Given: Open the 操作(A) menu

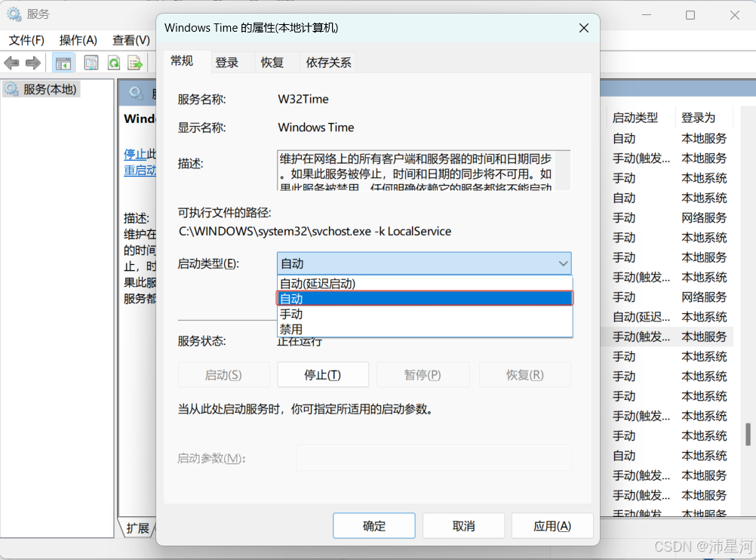Looking at the screenshot, I should point(78,40).
